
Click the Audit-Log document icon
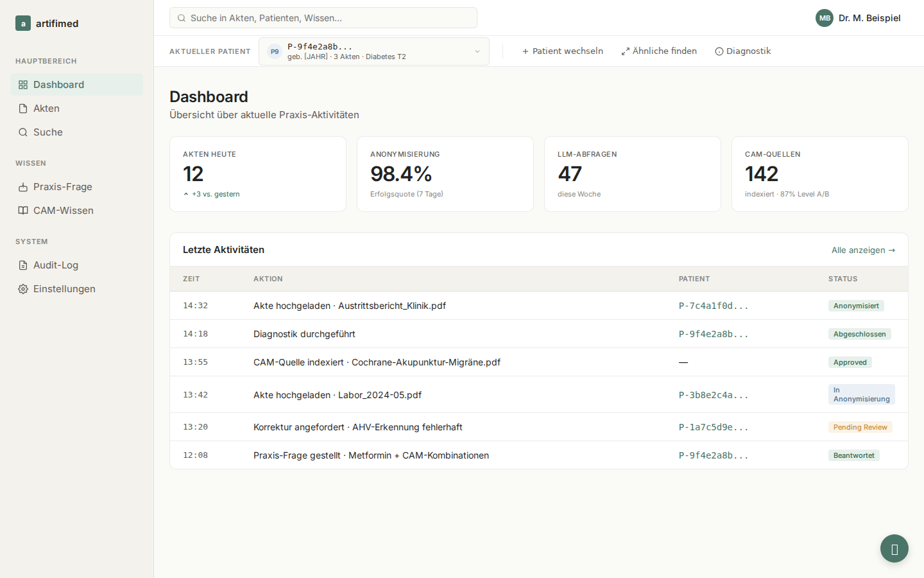click(23, 265)
